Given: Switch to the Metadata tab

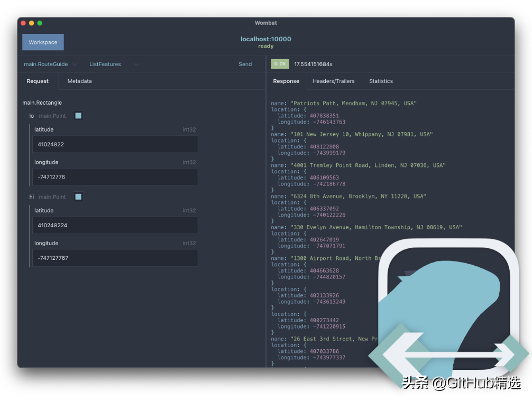Looking at the screenshot, I should [x=79, y=81].
